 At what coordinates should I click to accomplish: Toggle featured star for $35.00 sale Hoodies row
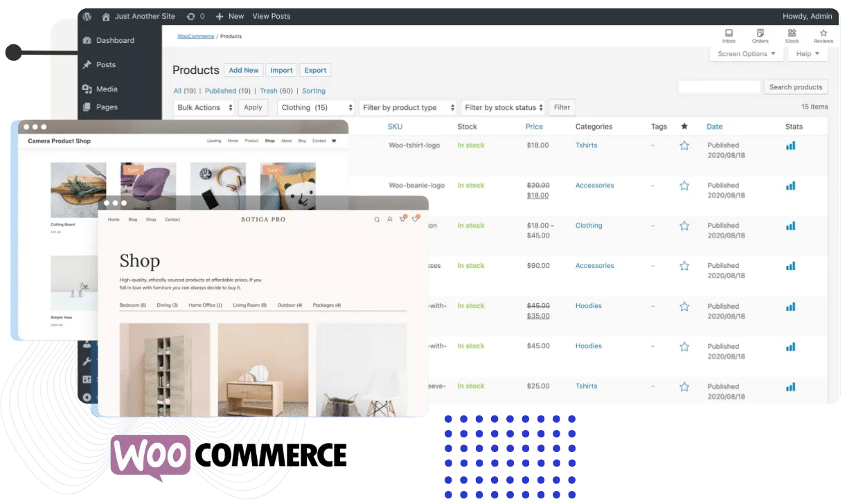click(684, 306)
